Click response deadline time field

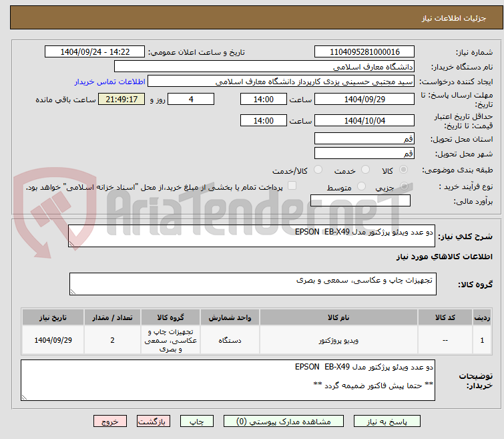(263, 99)
